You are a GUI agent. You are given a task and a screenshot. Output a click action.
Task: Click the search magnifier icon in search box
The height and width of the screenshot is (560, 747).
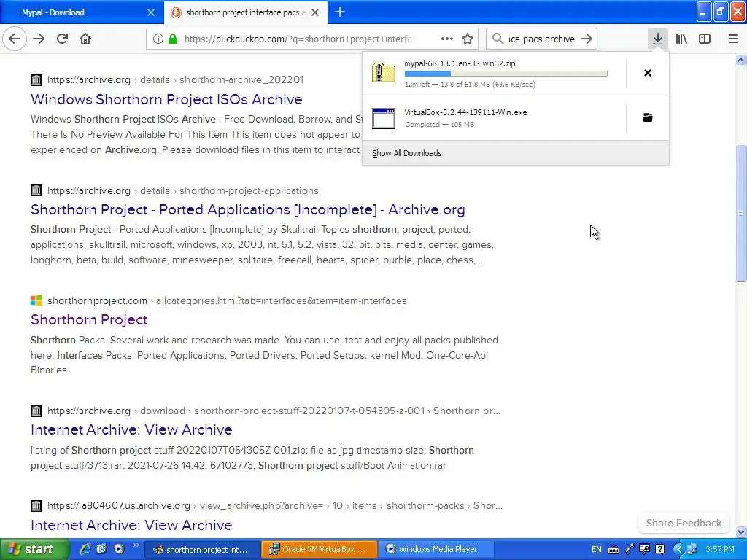point(498,39)
